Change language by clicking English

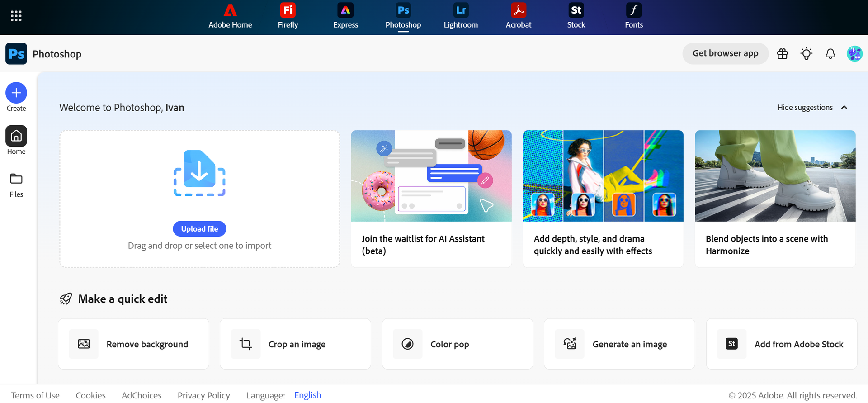pyautogui.click(x=307, y=395)
